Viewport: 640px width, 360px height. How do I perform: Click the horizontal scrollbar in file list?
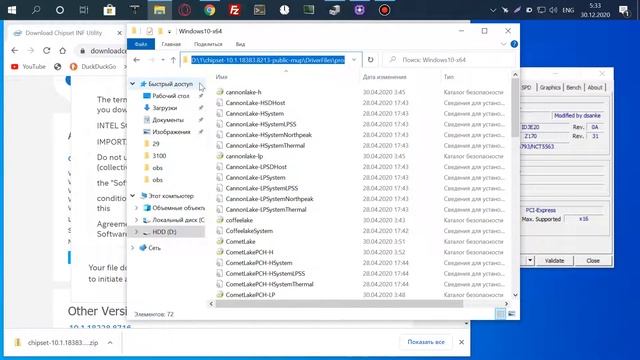coord(339,304)
